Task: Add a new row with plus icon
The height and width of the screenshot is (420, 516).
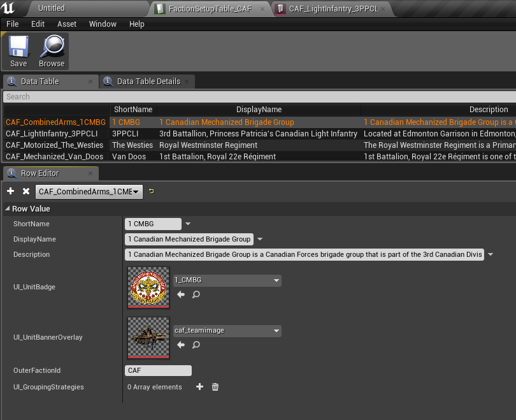Action: [11, 191]
